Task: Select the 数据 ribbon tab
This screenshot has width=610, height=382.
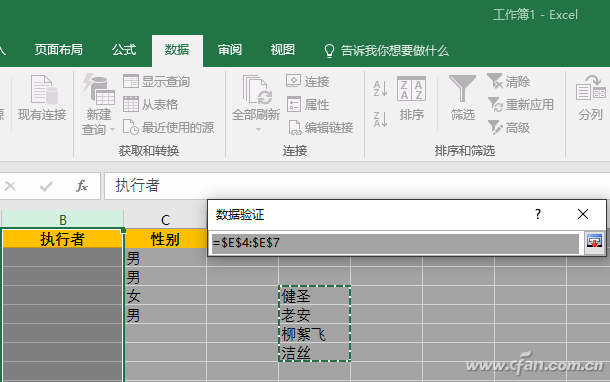Action: [177, 50]
